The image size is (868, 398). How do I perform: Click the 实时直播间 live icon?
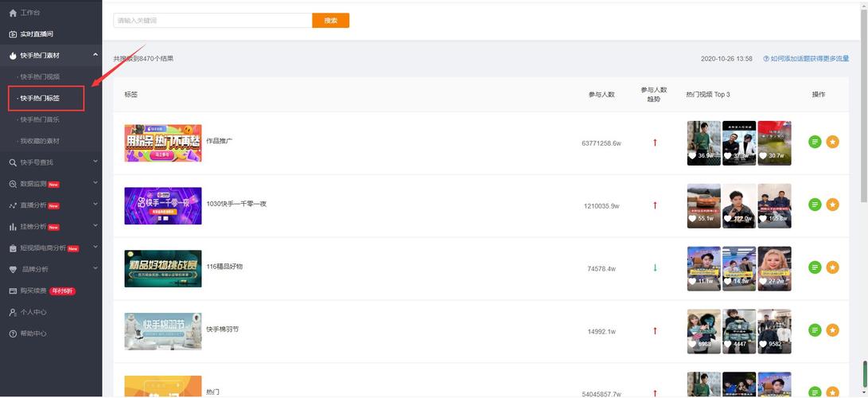point(13,34)
